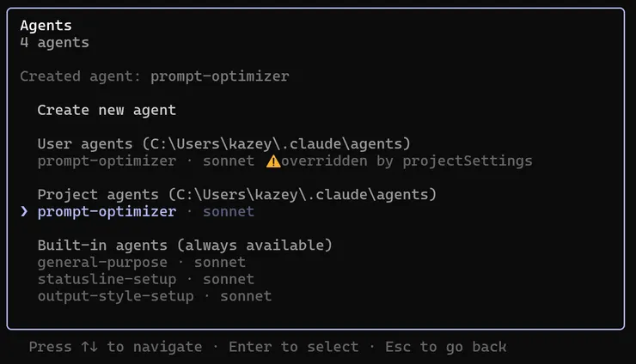The height and width of the screenshot is (364, 636).
Task: Click sonnet label on highlighted project agent
Action: click(229, 211)
